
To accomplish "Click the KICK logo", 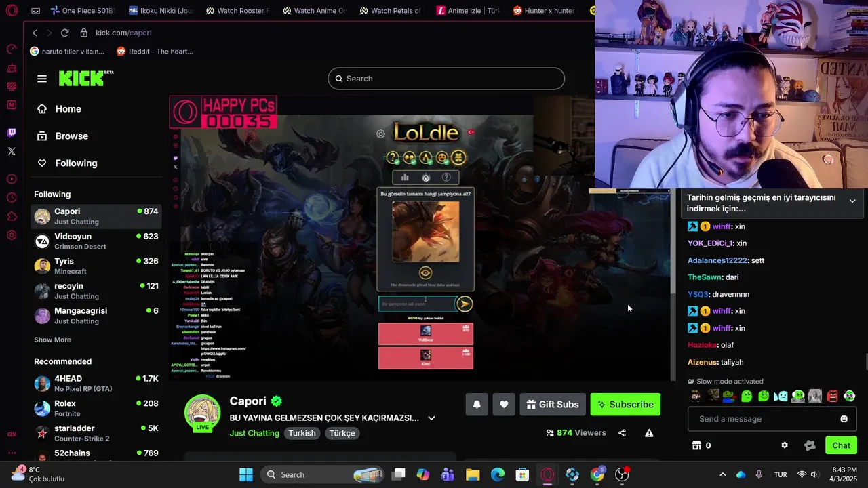I will click(x=85, y=78).
